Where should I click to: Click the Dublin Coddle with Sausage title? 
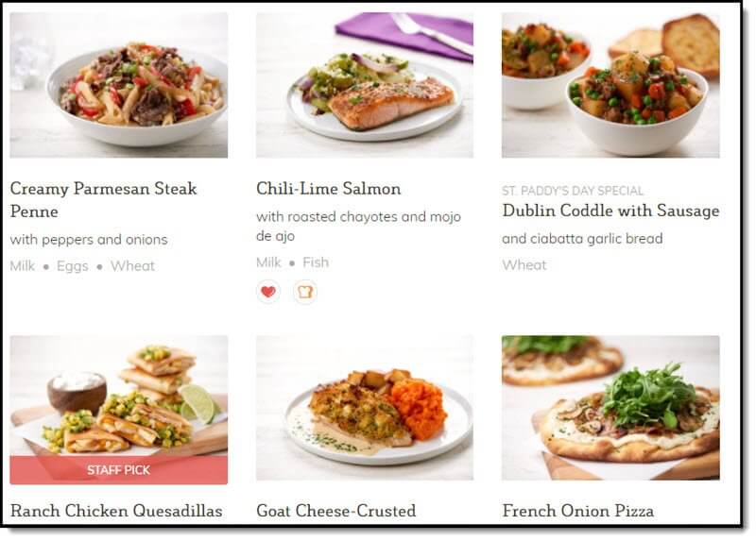(x=610, y=211)
